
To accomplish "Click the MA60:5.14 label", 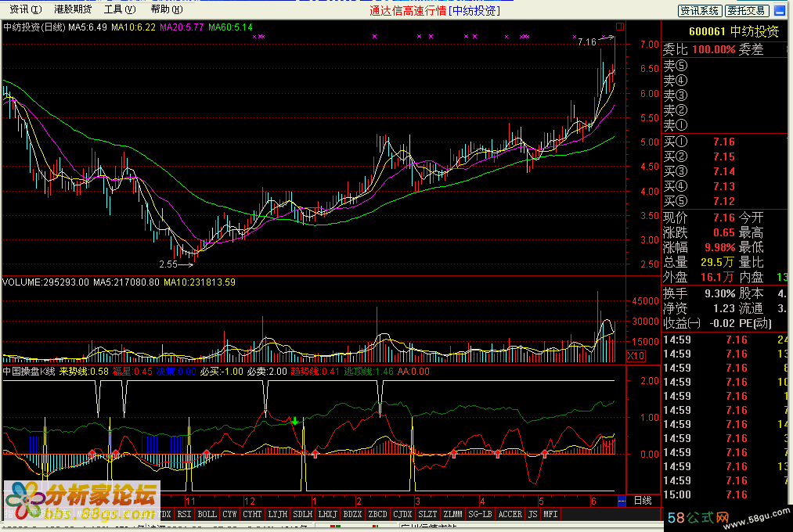I will pos(231,27).
